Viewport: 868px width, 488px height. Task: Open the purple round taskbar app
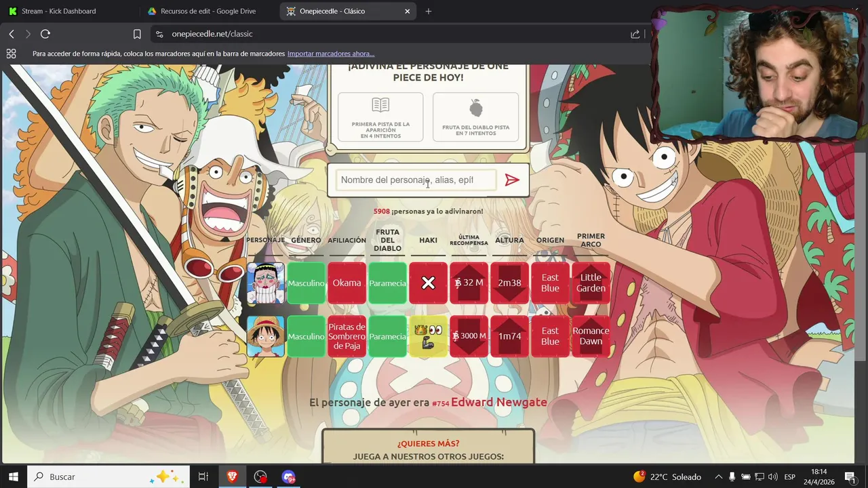(289, 476)
